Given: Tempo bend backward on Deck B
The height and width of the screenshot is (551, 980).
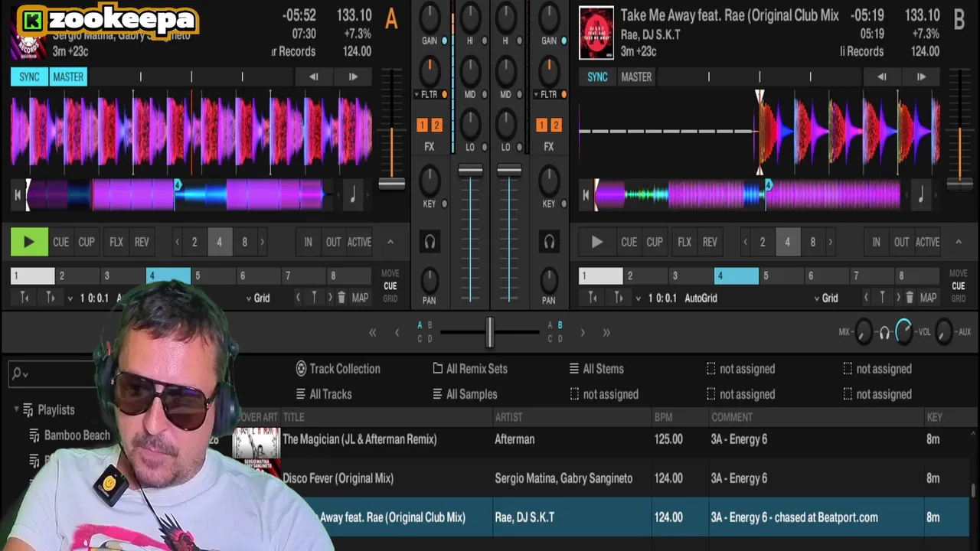Looking at the screenshot, I should (x=882, y=77).
